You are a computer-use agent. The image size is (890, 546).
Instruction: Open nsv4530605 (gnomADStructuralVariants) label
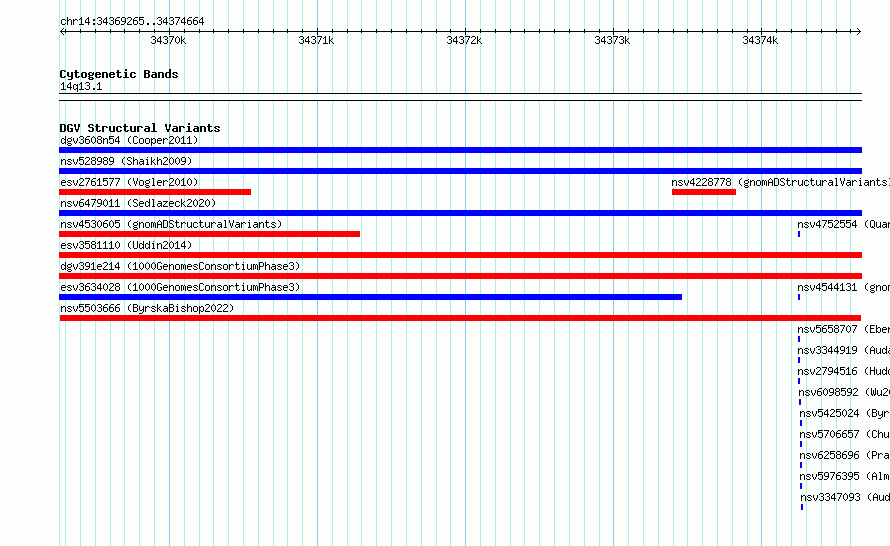pyautogui.click(x=171, y=224)
